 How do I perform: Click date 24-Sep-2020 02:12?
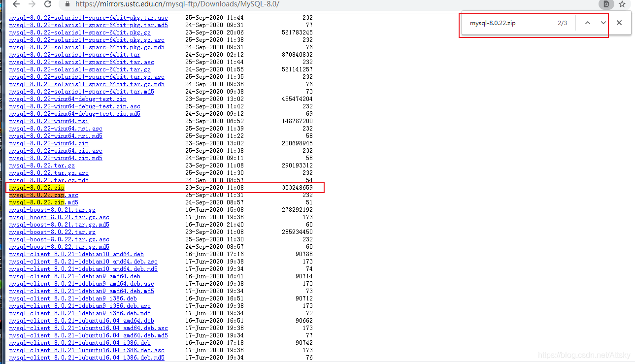pyautogui.click(x=214, y=55)
